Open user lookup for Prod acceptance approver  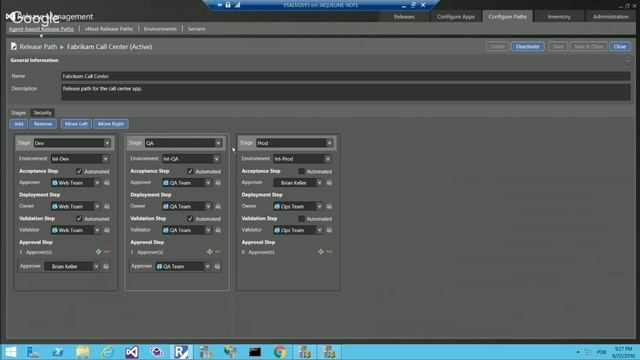coord(329,183)
